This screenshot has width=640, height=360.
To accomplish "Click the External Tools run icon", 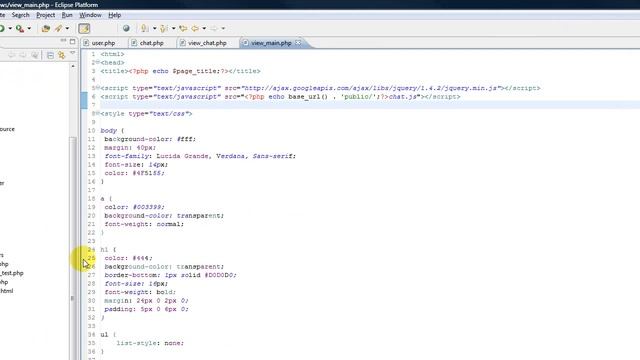I will coord(20,29).
